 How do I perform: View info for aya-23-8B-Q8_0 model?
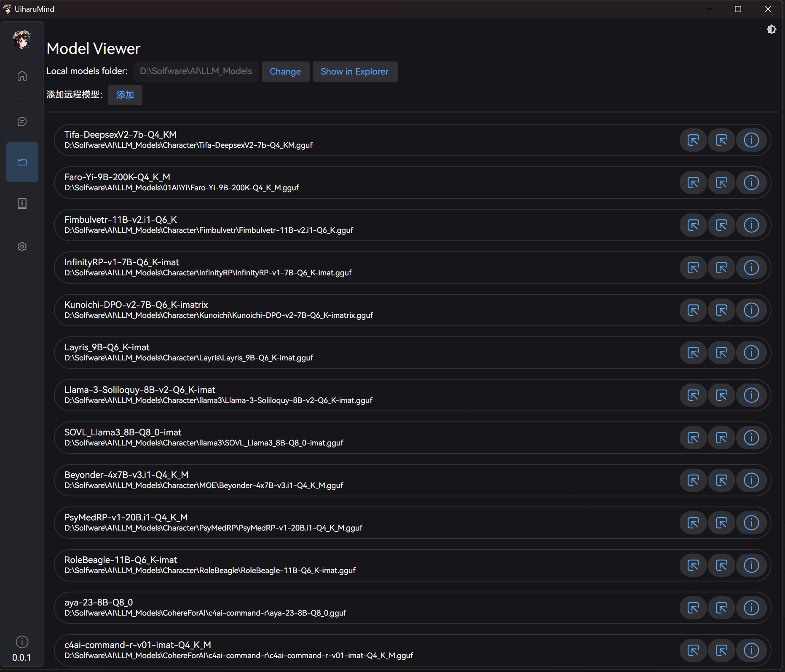click(751, 608)
